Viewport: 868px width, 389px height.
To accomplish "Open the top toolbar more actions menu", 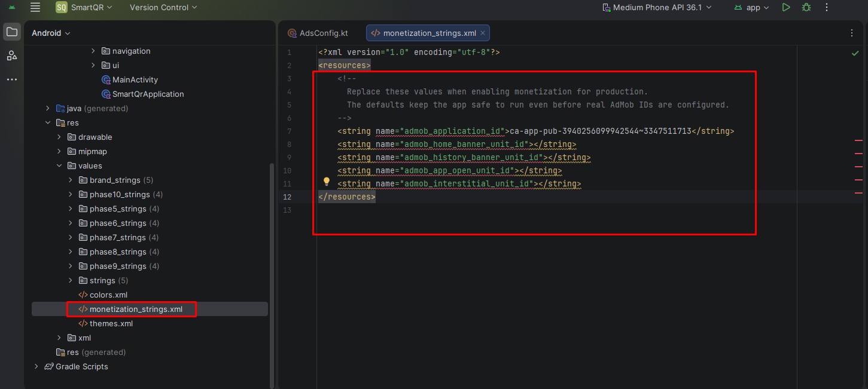I will pos(827,7).
